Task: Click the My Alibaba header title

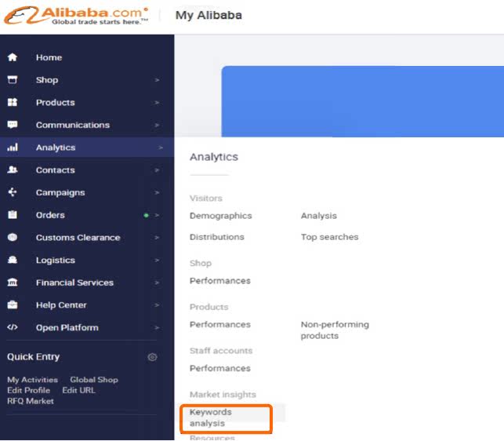Action: click(x=208, y=15)
